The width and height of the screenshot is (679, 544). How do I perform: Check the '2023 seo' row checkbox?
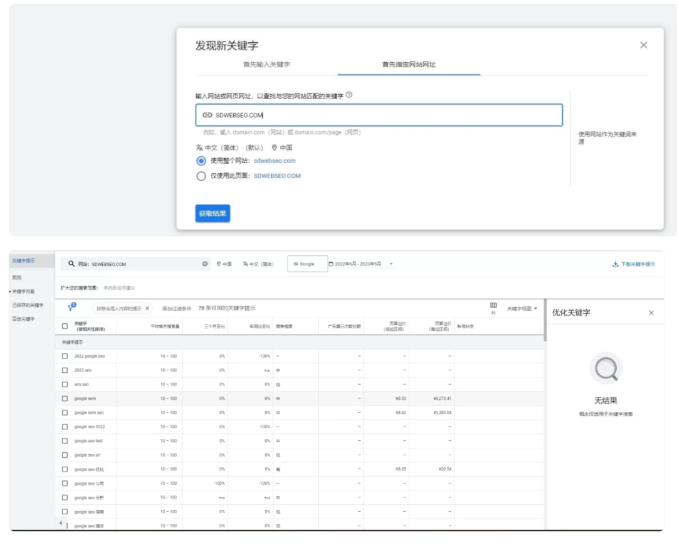pos(65,370)
